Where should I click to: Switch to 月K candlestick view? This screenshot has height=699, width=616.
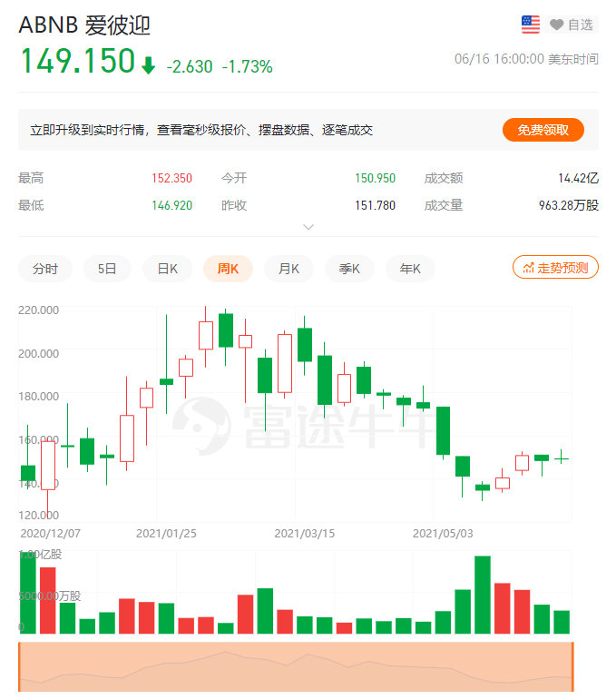[x=288, y=269]
